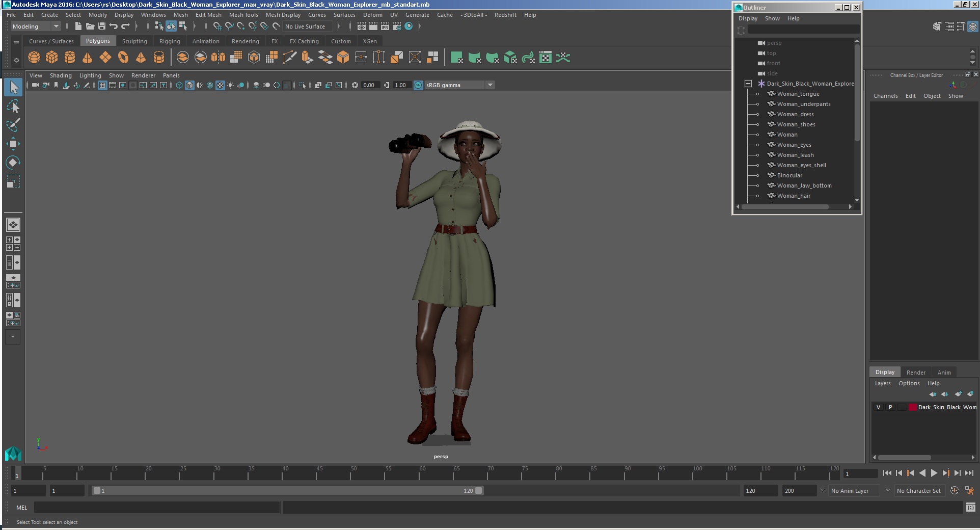This screenshot has height=530, width=980.
Task: Go to start of playback range
Action: tap(887, 473)
